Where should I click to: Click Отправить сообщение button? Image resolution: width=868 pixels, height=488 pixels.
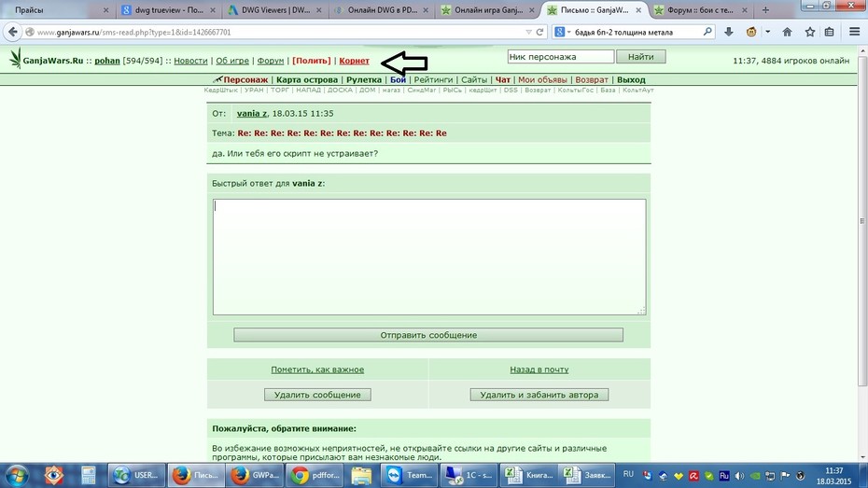coord(428,335)
